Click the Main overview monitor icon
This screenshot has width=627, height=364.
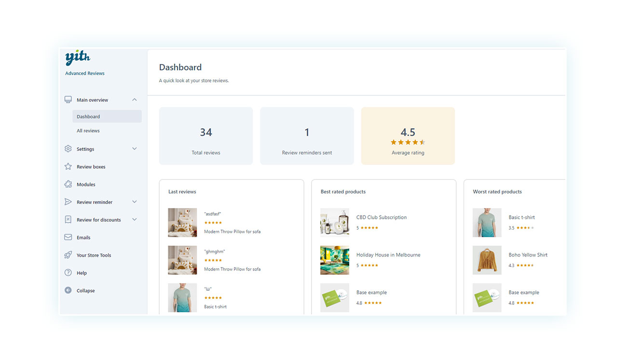[68, 100]
